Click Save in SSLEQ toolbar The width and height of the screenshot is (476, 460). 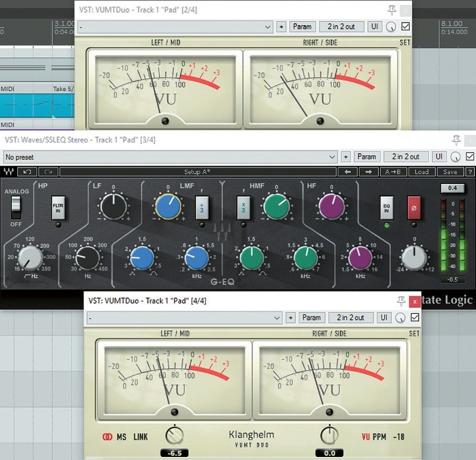[x=450, y=172]
